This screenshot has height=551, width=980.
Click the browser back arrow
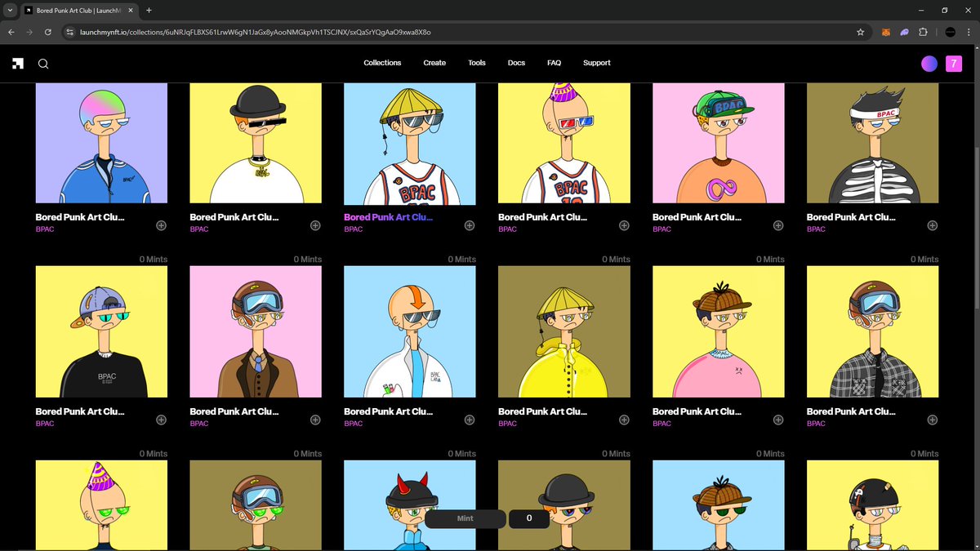click(11, 32)
